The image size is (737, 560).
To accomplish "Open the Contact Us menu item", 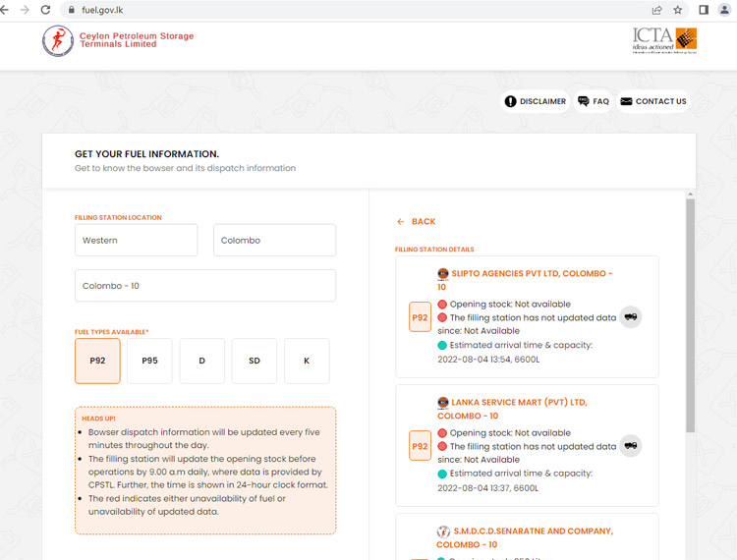I will (653, 101).
